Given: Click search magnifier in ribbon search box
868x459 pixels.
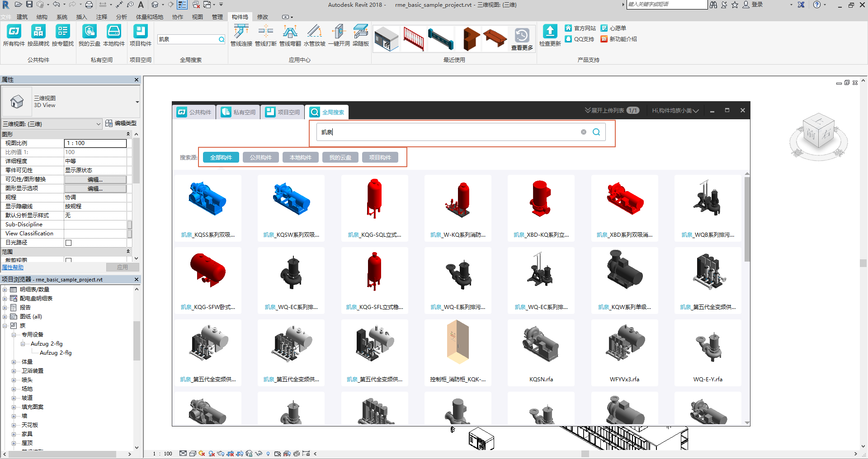Looking at the screenshot, I should coord(222,39).
